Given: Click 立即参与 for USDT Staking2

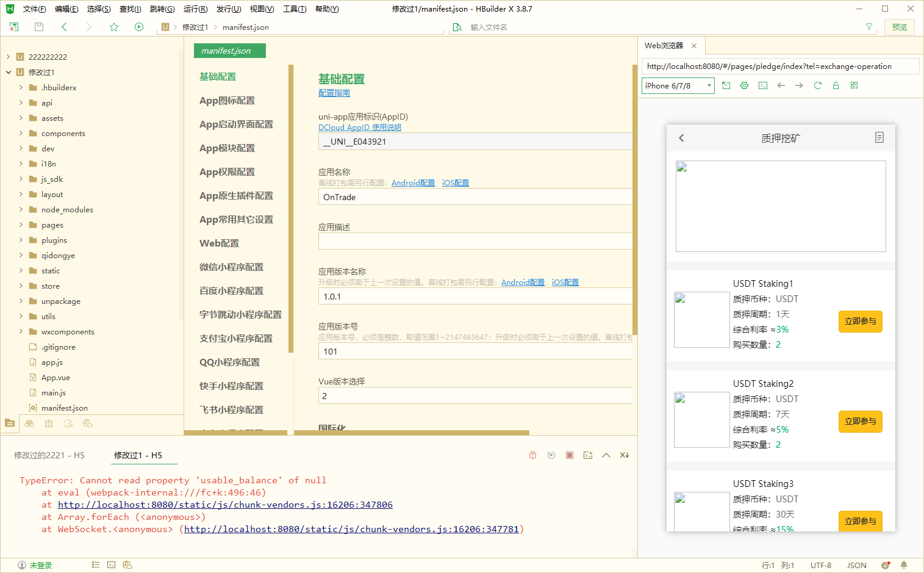Looking at the screenshot, I should pos(861,422).
